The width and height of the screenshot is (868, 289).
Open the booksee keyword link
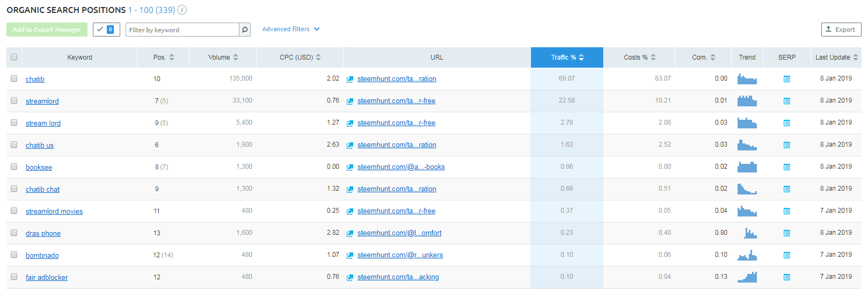39,168
